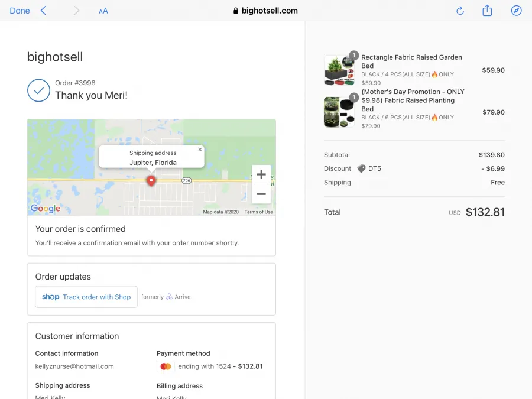Screen dimensions: 532x399
Task: Zoom out on the map
Action: coord(261,194)
